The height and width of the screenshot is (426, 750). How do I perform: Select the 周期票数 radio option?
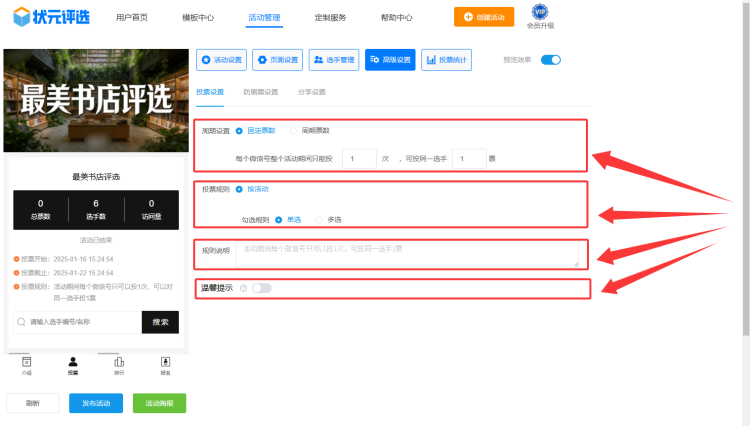coord(310,131)
